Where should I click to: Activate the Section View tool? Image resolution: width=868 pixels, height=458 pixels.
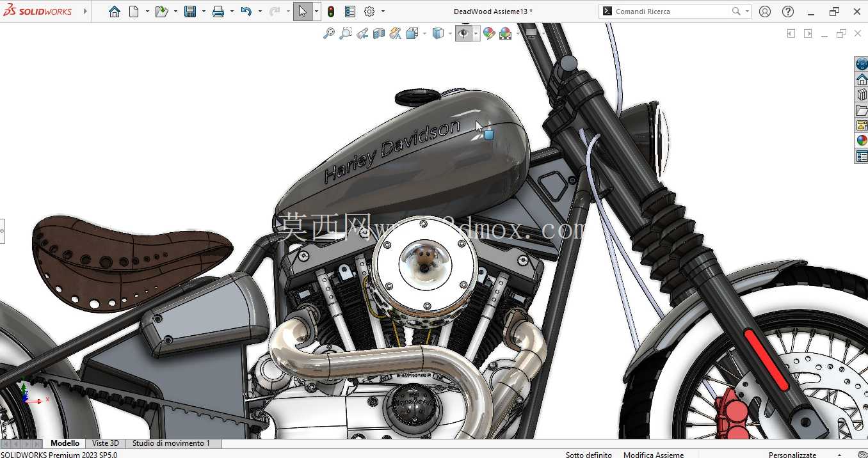pos(379,33)
